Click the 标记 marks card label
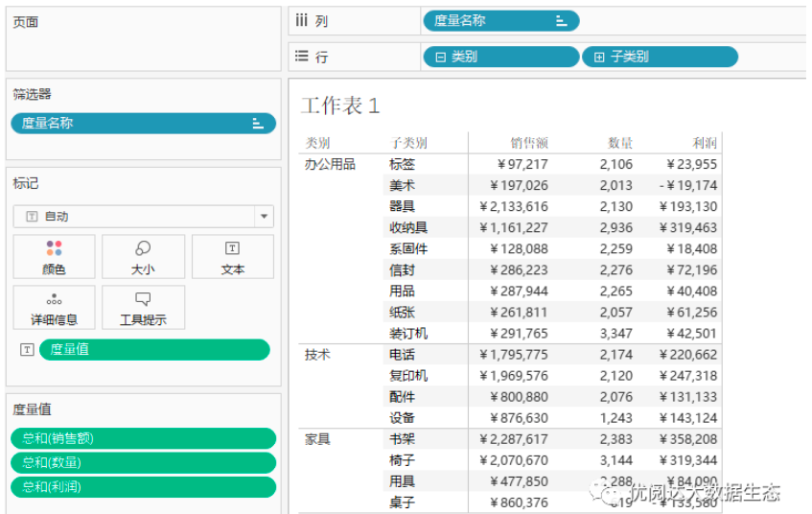 (25, 183)
